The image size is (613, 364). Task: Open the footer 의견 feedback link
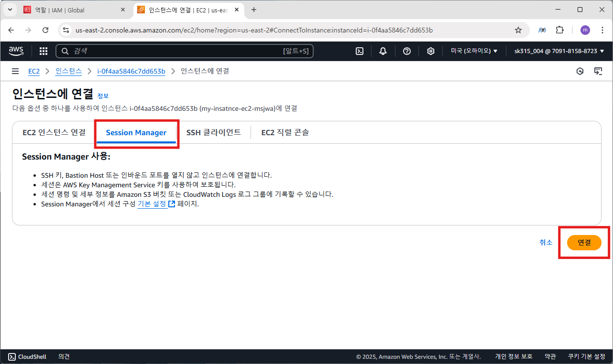64,356
